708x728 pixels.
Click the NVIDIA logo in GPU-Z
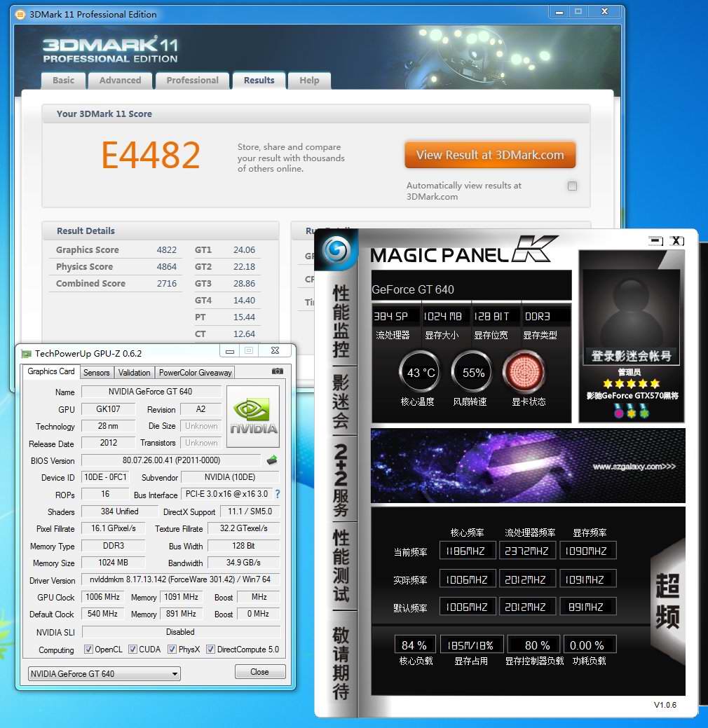click(253, 416)
